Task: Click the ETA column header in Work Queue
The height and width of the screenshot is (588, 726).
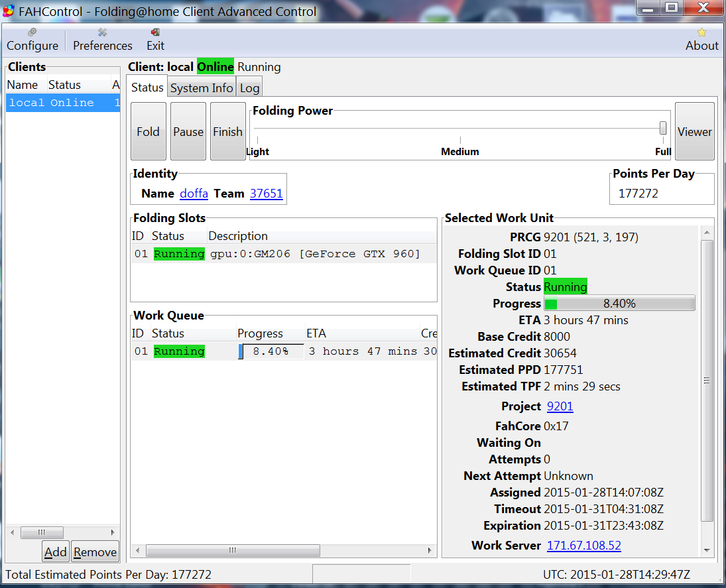Action: click(362, 333)
